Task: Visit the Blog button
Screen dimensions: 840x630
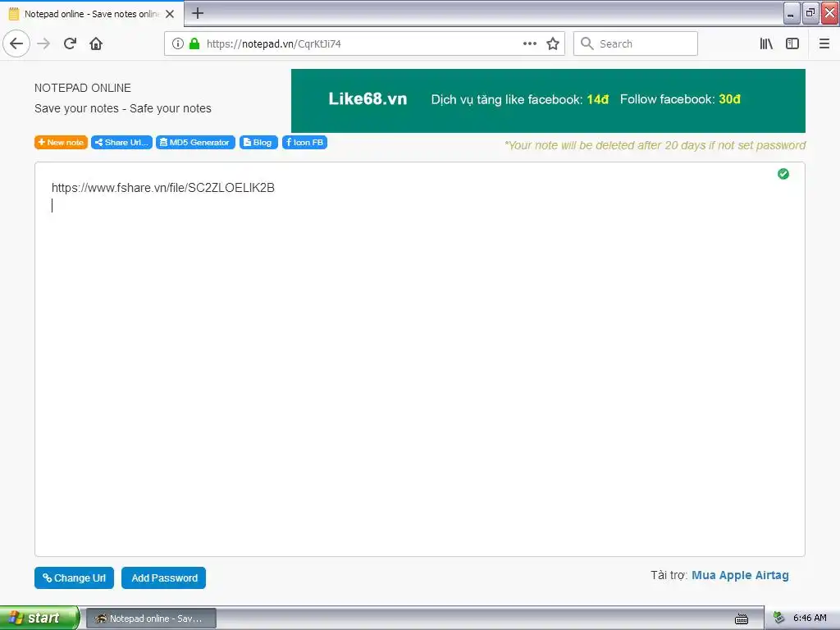Action: click(x=258, y=142)
